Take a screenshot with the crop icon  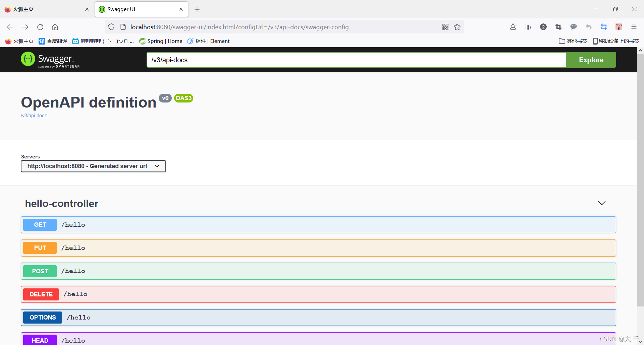point(558,27)
